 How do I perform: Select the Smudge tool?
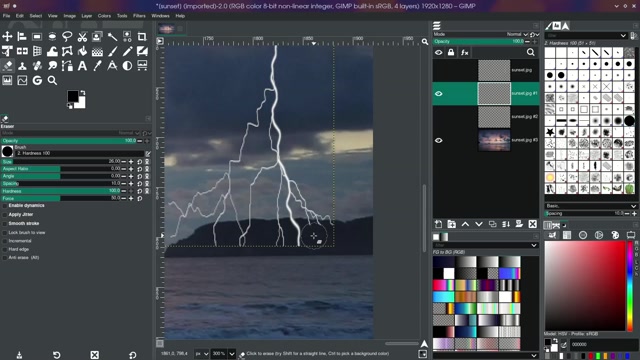coord(52,66)
